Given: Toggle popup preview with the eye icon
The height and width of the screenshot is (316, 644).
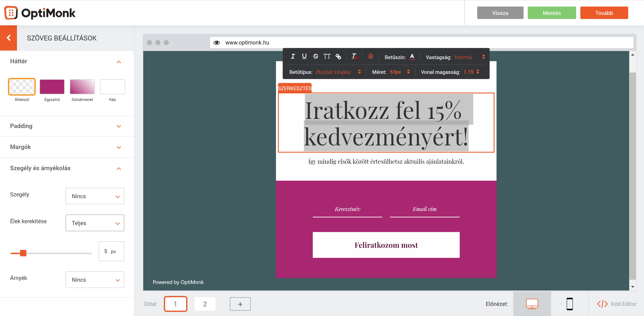Looking at the screenshot, I should (x=217, y=42).
